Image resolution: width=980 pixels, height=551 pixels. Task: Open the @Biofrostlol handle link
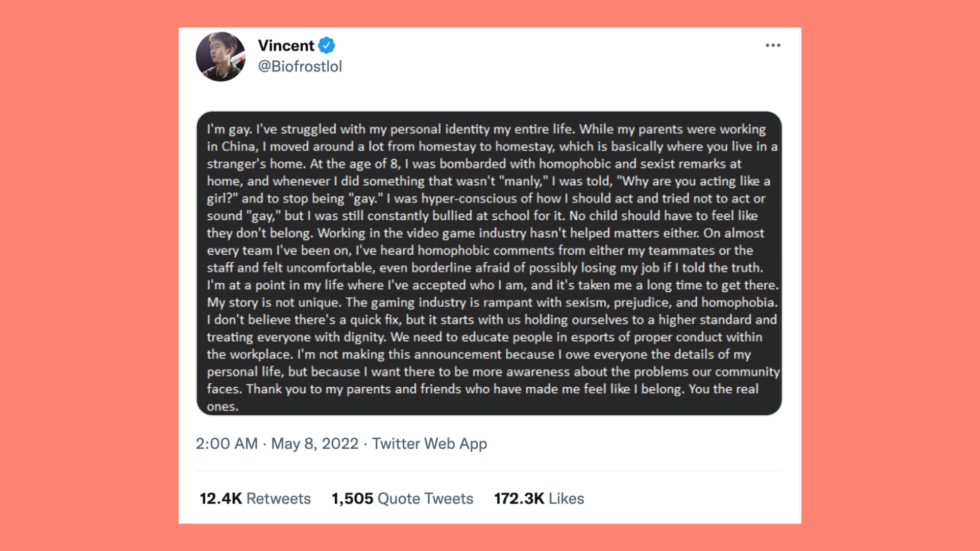[x=300, y=66]
